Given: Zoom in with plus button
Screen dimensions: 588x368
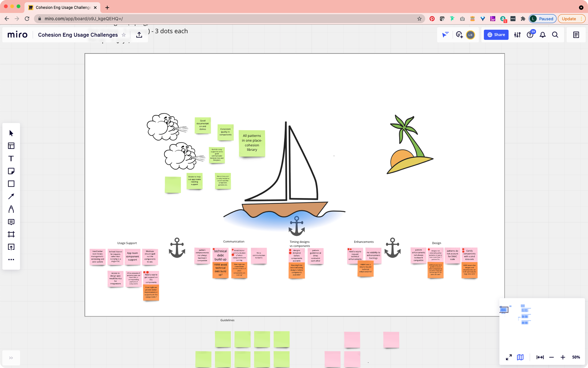Looking at the screenshot, I should coord(563,357).
